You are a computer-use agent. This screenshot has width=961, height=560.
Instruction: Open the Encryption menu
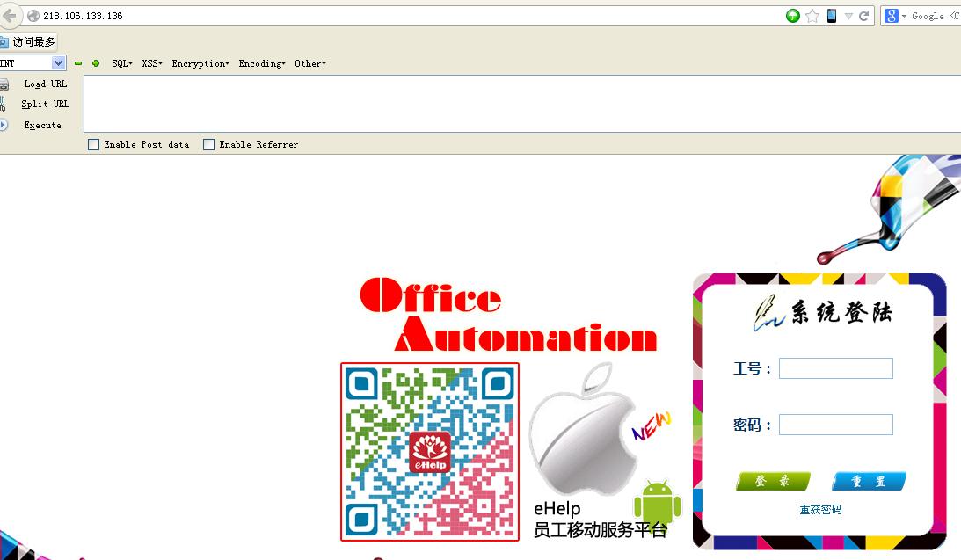pyautogui.click(x=200, y=63)
